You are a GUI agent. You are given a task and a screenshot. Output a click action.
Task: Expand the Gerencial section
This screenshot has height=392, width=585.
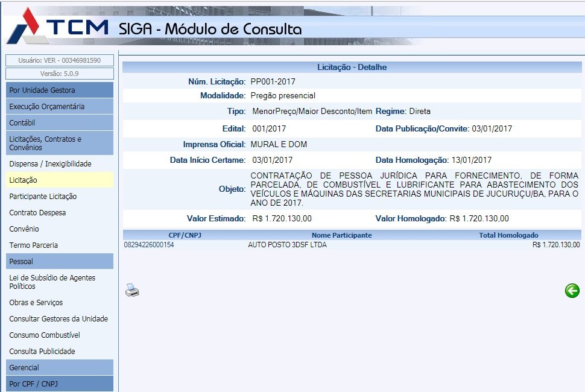pyautogui.click(x=59, y=368)
